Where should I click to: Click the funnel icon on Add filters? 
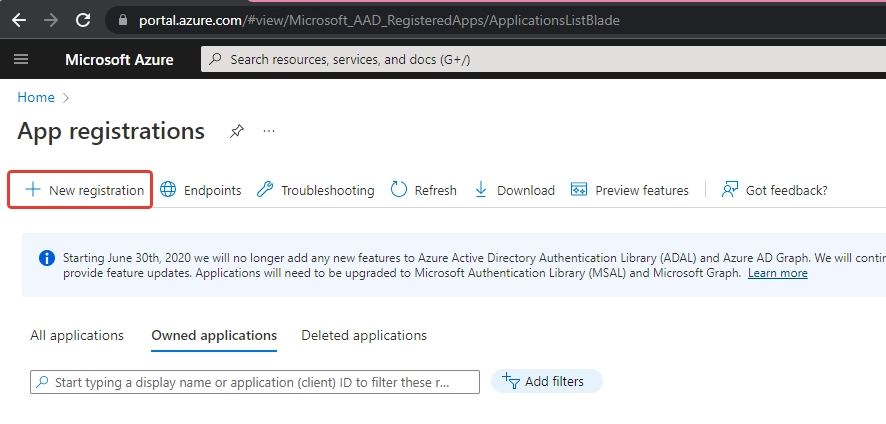pos(511,380)
